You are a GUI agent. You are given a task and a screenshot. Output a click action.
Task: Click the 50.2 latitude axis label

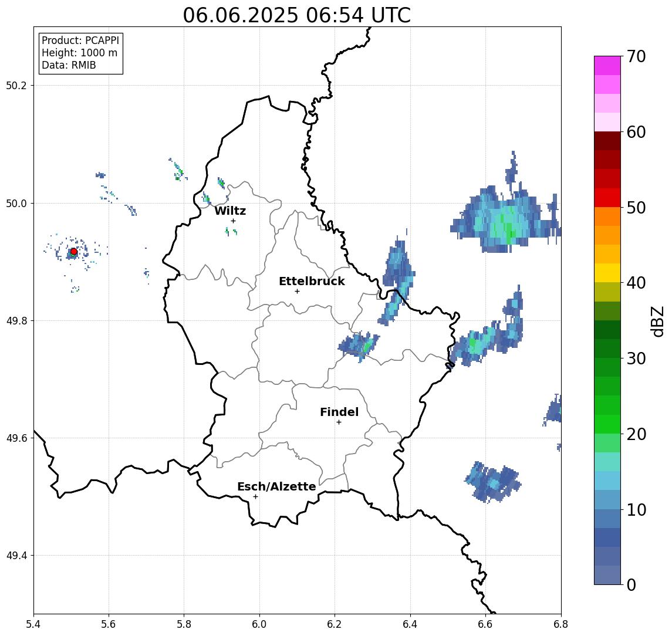pos(16,85)
